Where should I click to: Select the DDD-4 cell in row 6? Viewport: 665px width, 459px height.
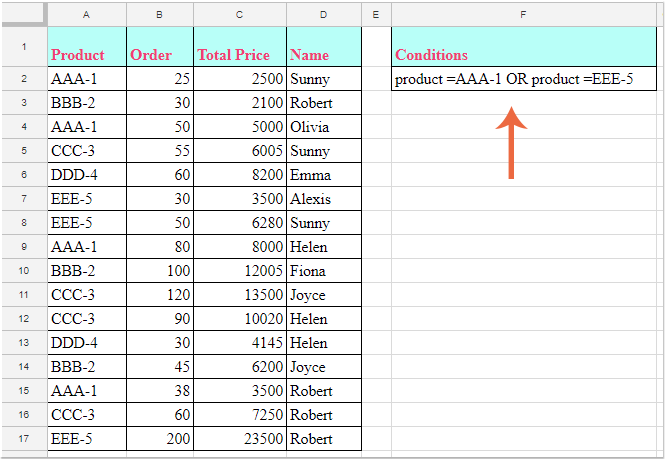[x=87, y=175]
